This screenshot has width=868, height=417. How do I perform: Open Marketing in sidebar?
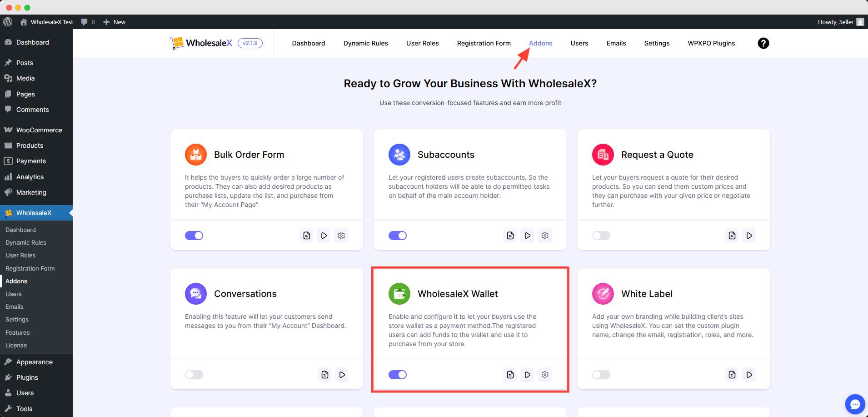click(x=36, y=192)
